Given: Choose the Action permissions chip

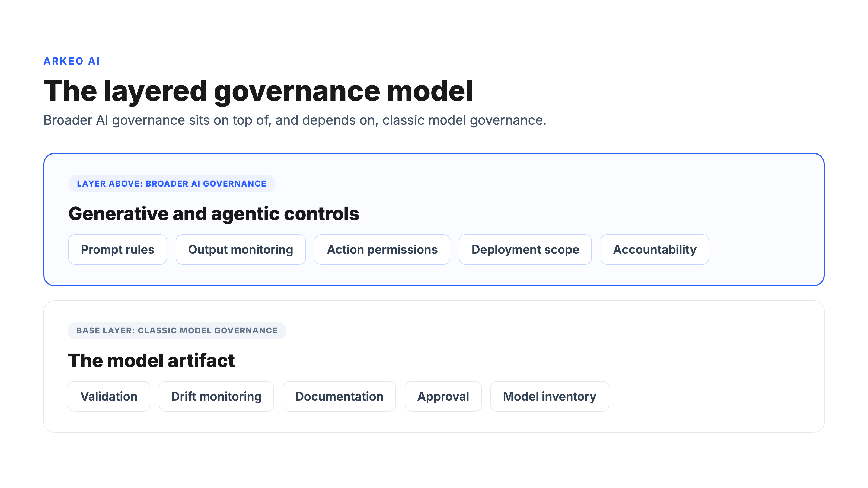Looking at the screenshot, I should click(x=382, y=249).
